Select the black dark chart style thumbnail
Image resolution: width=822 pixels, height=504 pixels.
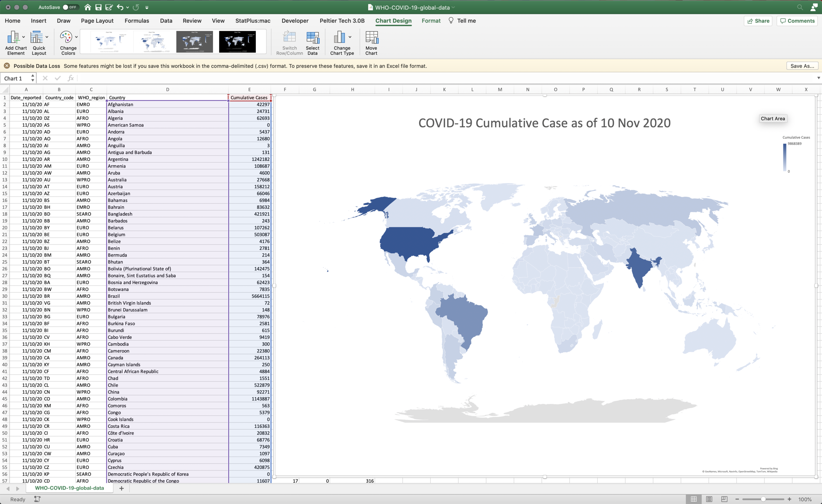pyautogui.click(x=237, y=42)
